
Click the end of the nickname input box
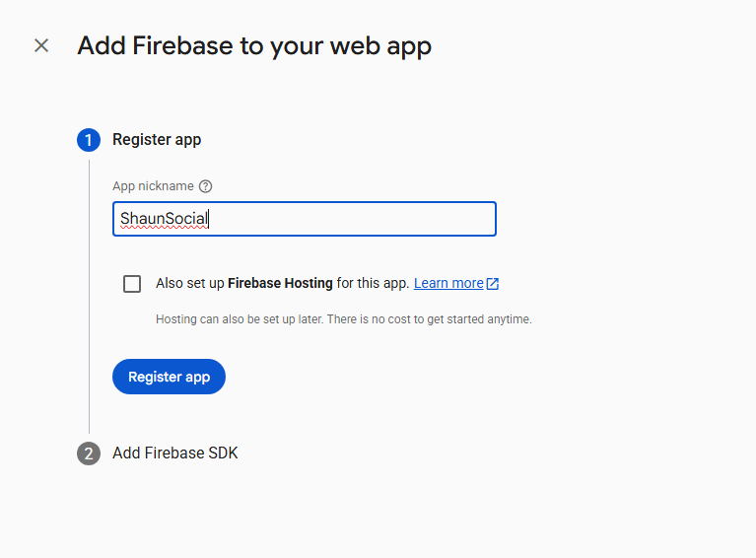point(483,219)
